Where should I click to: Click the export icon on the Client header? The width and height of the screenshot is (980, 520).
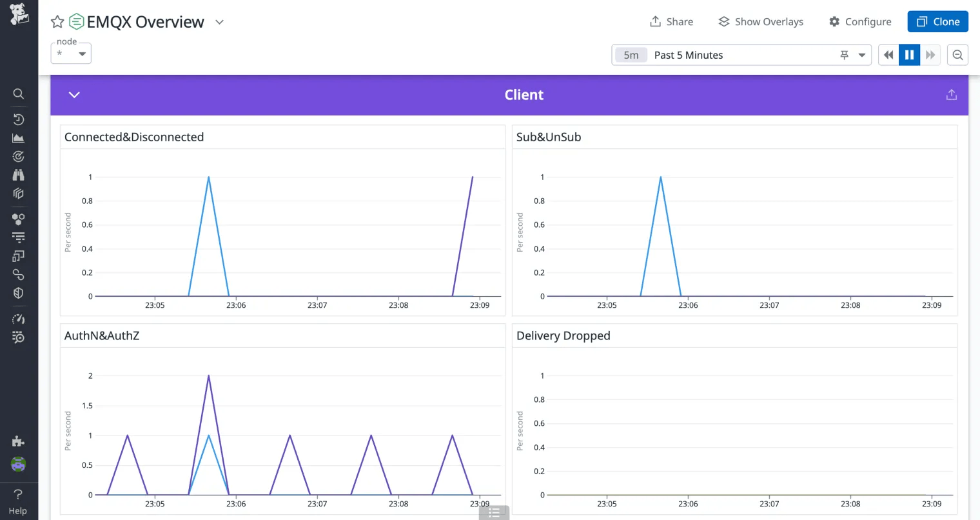[951, 95]
